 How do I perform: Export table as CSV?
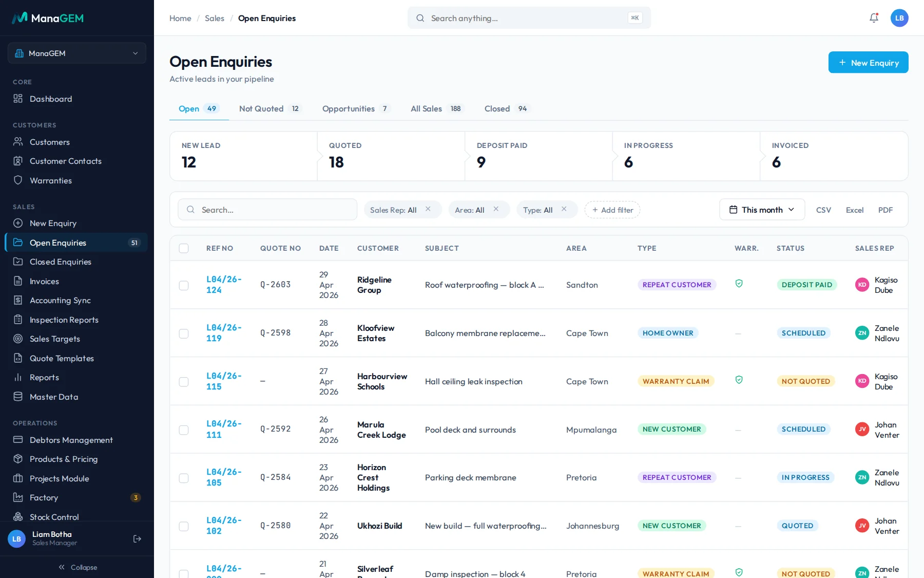[x=823, y=210]
